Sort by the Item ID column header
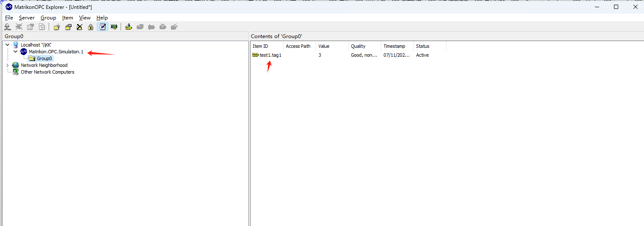 (x=267, y=46)
